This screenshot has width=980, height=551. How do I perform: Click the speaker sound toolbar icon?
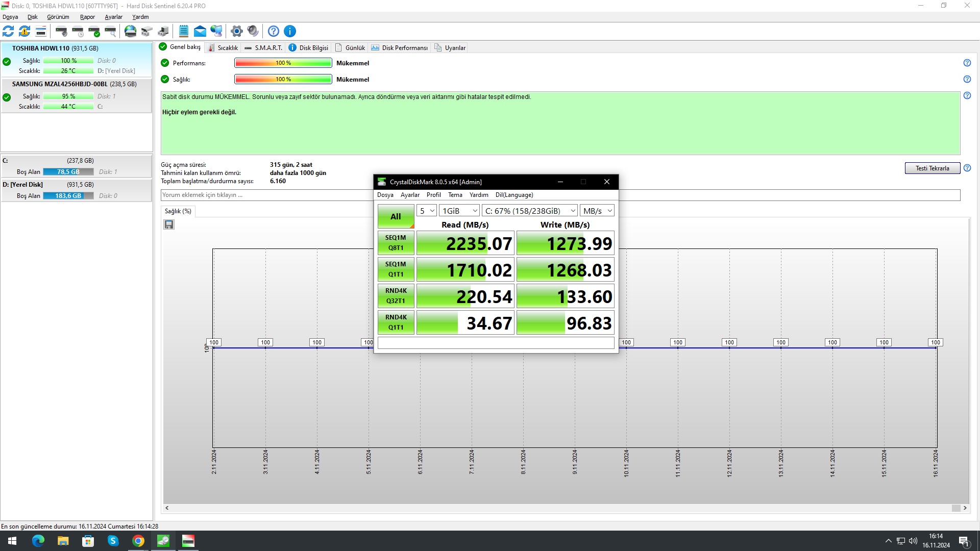click(x=253, y=31)
